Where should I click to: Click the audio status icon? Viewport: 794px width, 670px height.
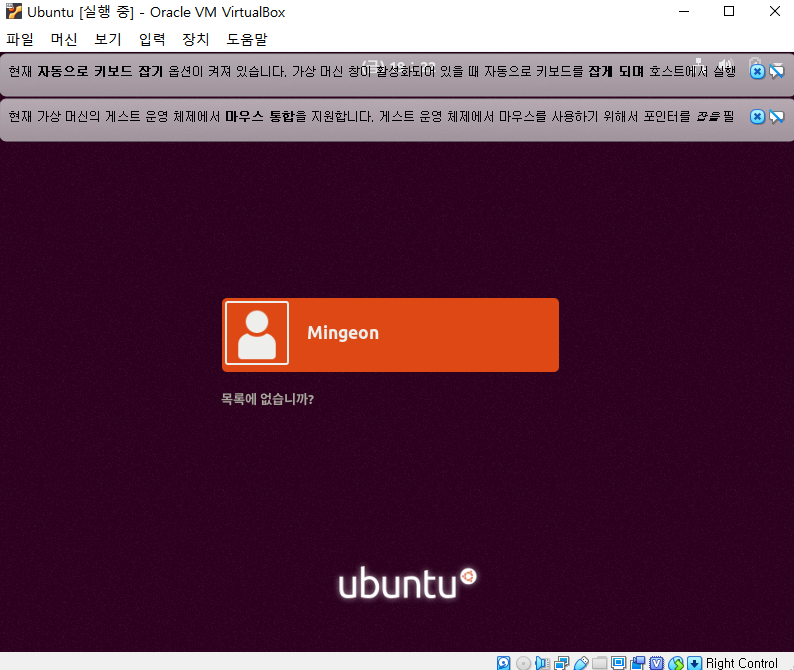tap(542, 662)
